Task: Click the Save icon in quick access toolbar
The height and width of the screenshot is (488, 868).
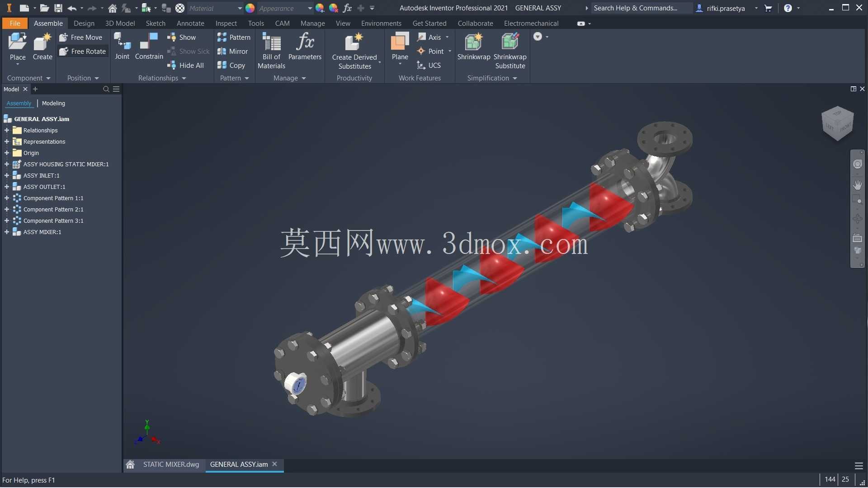Action: click(58, 8)
